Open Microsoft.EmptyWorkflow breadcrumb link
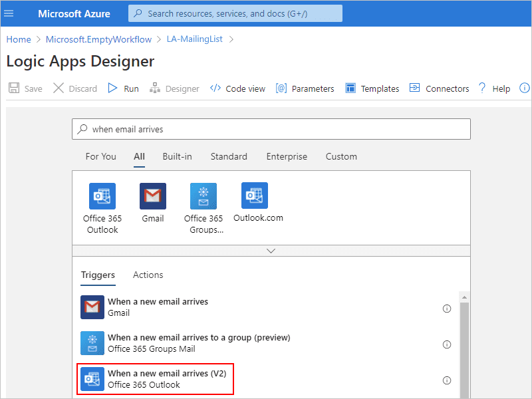The image size is (532, 399). pyautogui.click(x=98, y=39)
